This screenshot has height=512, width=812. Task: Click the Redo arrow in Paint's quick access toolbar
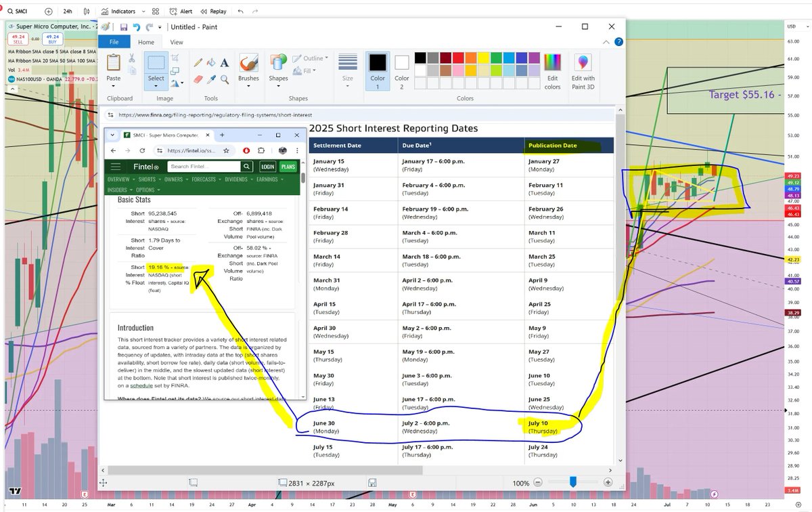[148, 27]
